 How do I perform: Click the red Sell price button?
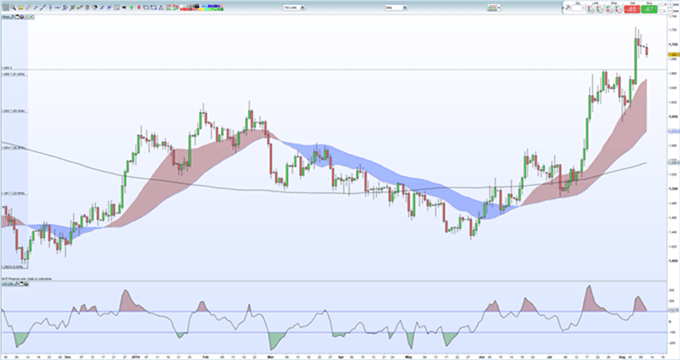tap(632, 9)
